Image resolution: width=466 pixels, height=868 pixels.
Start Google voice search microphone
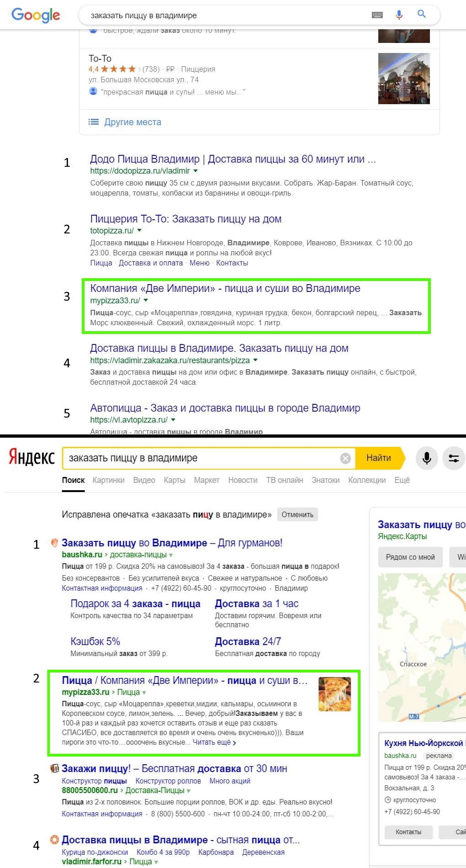pos(399,15)
